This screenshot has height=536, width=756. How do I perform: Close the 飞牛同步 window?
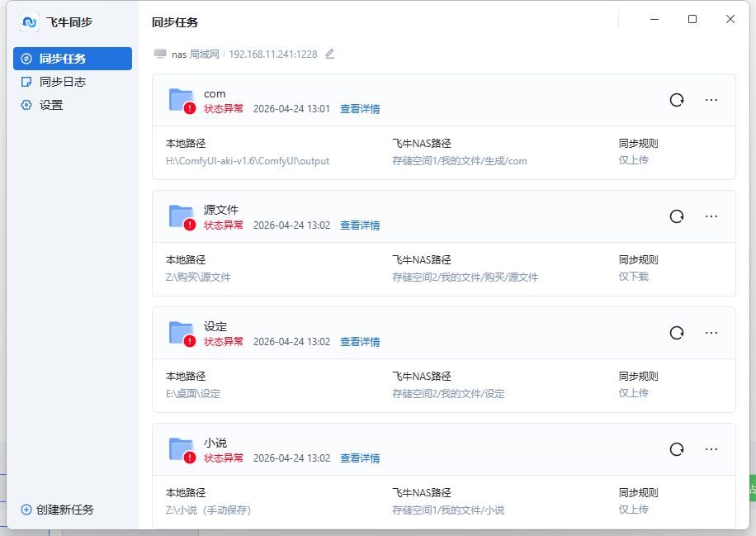[730, 19]
